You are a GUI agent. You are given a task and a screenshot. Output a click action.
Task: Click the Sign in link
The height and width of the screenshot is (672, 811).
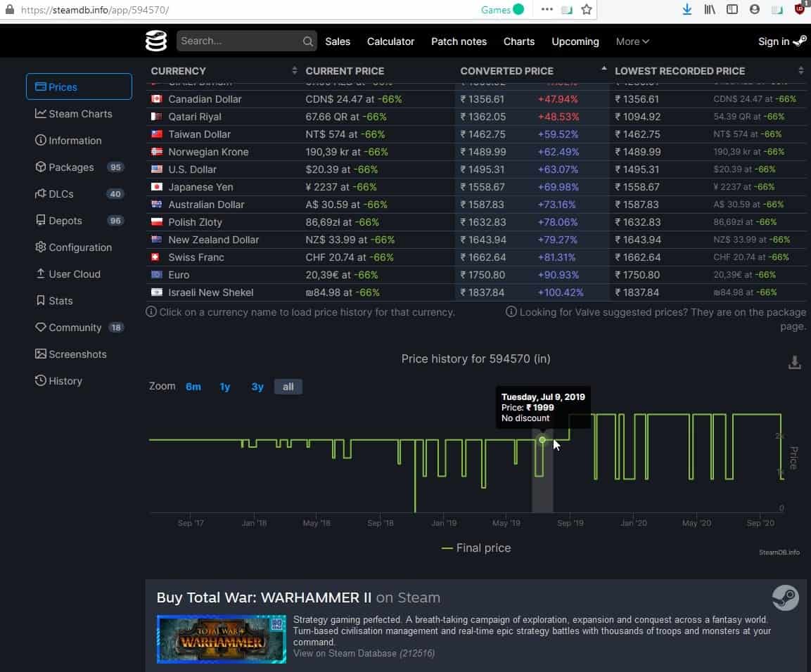pos(774,41)
